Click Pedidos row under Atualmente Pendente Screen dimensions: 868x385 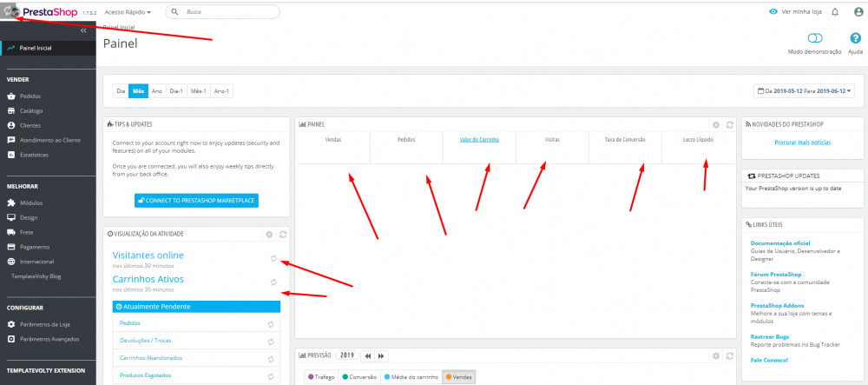196,323
